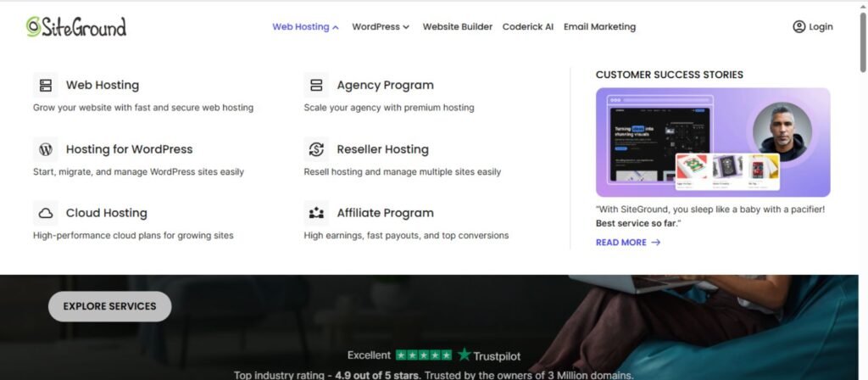Screen dimensions: 868x380
Task: Click the Login user account icon
Action: [798, 26]
